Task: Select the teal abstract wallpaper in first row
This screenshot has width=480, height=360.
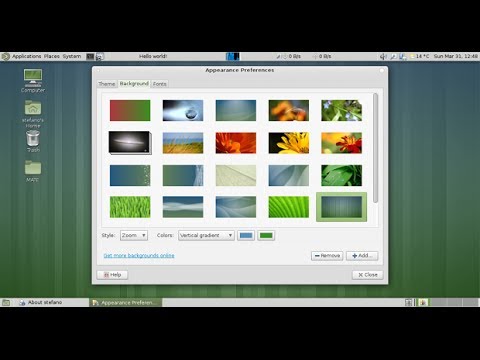Action: (x=236, y=110)
